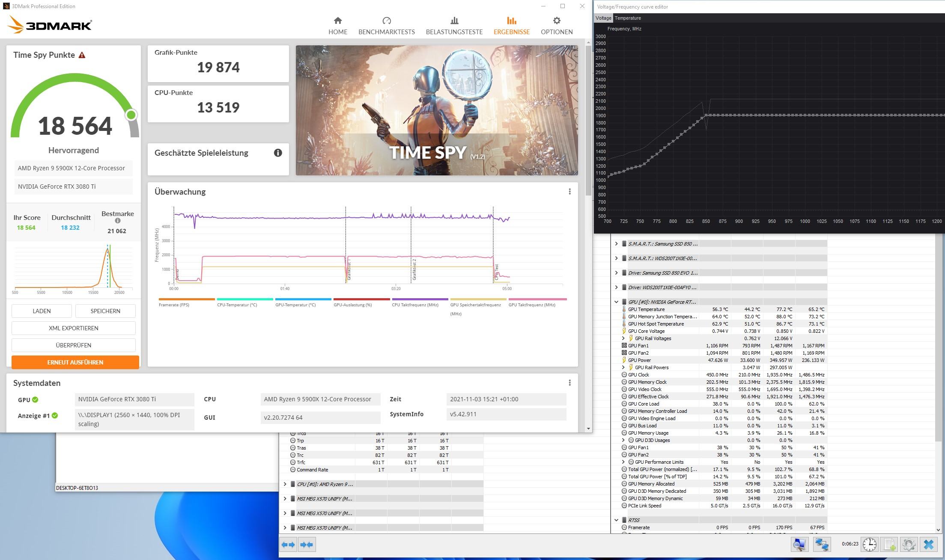Image resolution: width=945 pixels, height=560 pixels.
Task: Click collapse-columns arrows button in HWiNFO
Action: 307,545
